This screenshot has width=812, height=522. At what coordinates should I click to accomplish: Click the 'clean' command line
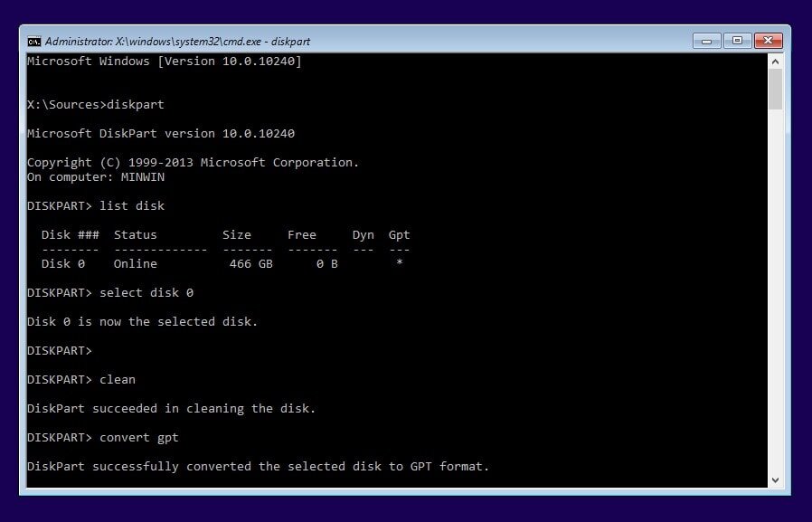[81, 380]
